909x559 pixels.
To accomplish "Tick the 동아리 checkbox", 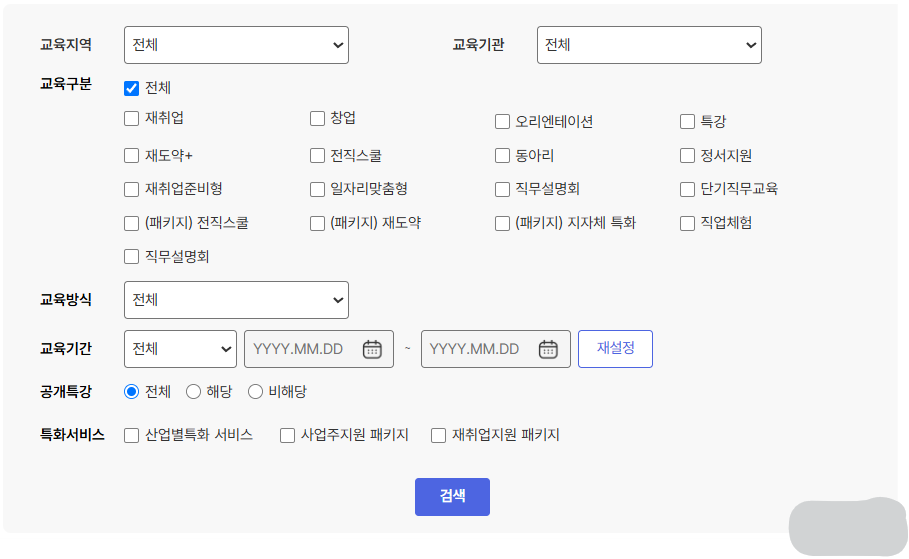I will point(502,155).
